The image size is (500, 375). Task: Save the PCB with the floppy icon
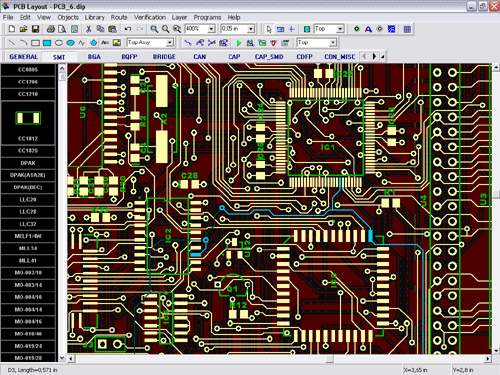click(x=35, y=29)
